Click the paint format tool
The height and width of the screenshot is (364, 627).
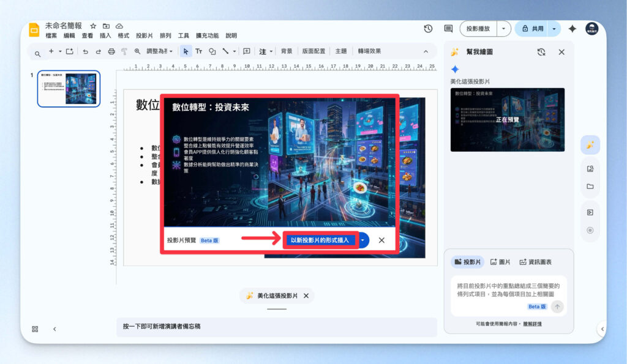(124, 52)
